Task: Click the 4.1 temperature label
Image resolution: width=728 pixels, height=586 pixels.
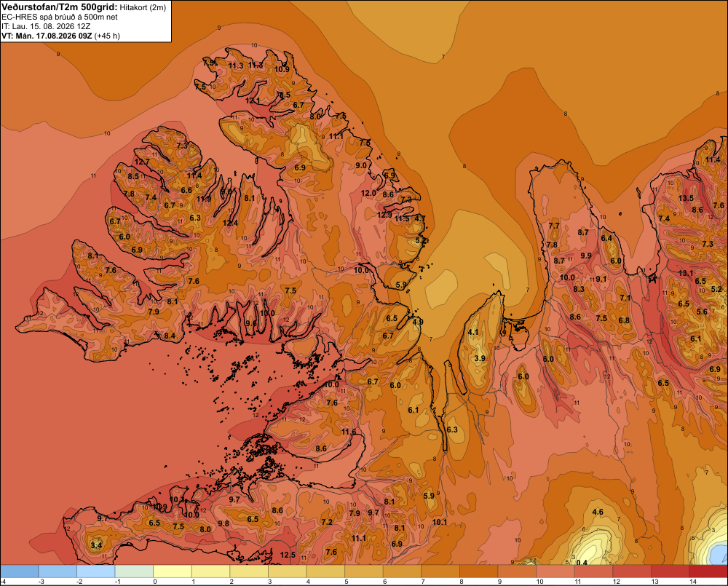Action: click(x=473, y=332)
